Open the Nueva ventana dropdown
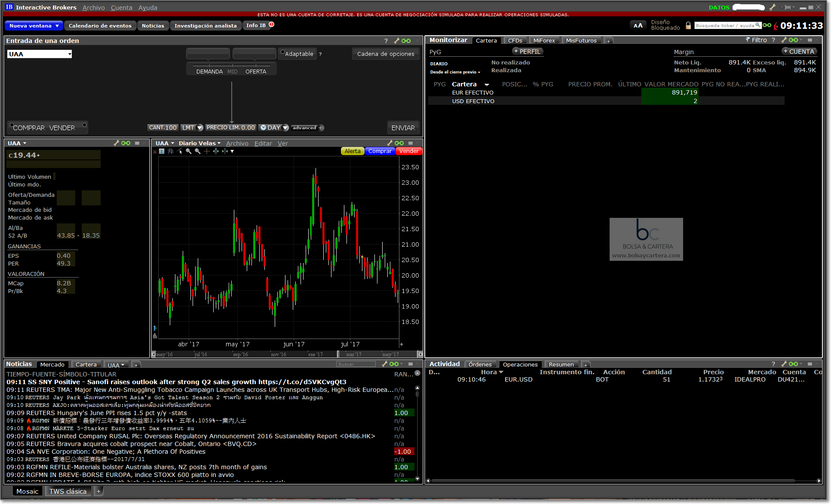 click(x=34, y=26)
